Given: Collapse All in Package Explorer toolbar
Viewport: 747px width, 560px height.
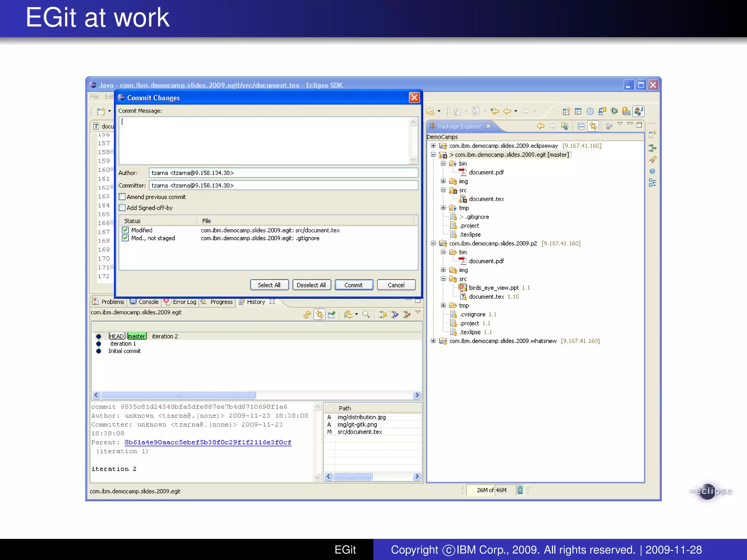Looking at the screenshot, I should coord(581,126).
